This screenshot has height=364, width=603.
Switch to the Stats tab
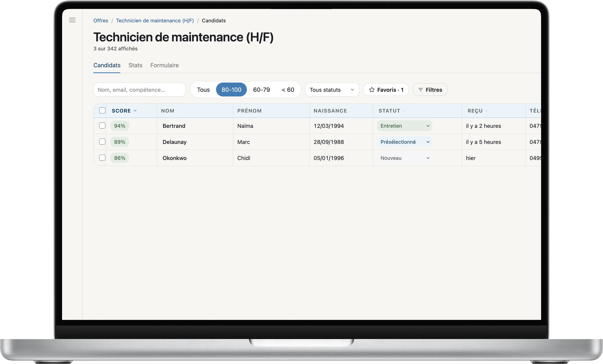(135, 65)
